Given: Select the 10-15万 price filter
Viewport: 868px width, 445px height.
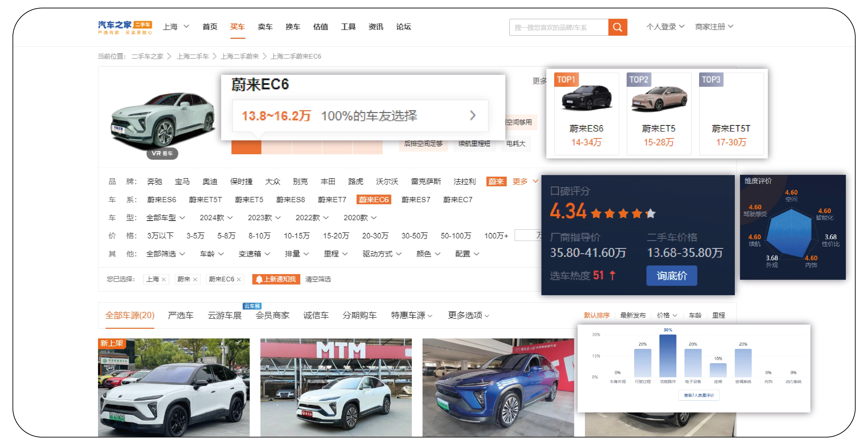Looking at the screenshot, I should 297,236.
